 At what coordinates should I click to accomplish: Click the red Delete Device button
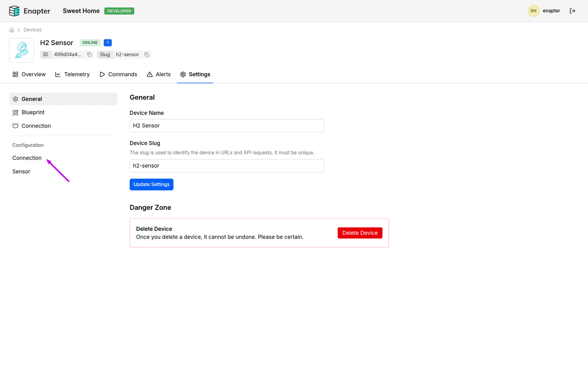coord(360,233)
